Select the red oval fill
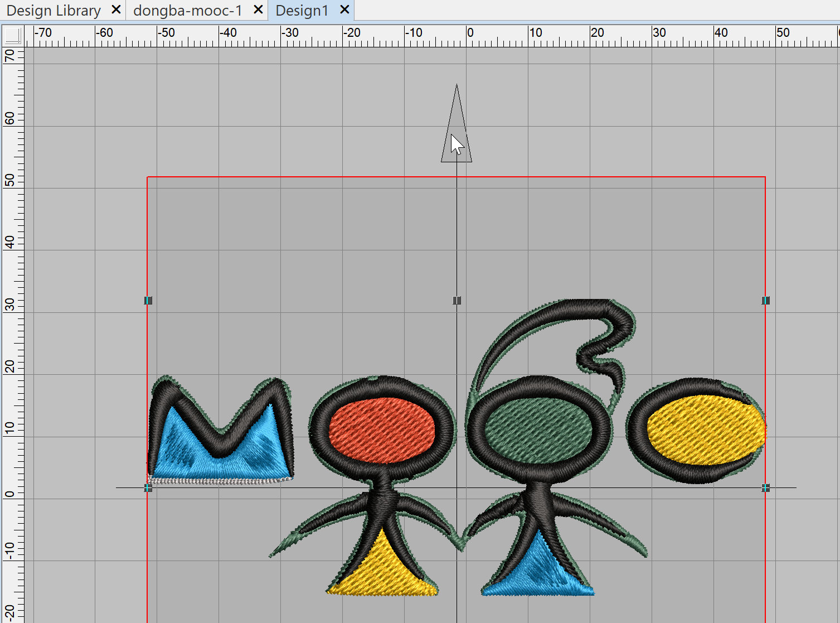Image resolution: width=840 pixels, height=623 pixels. point(382,429)
